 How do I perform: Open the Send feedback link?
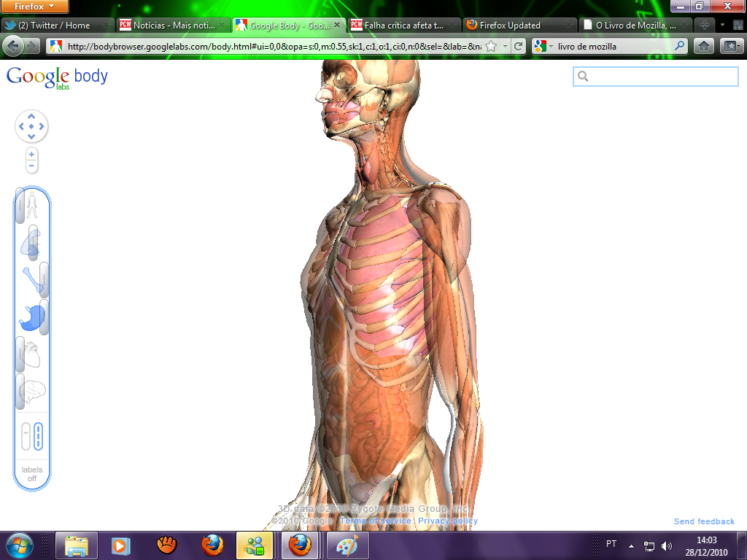click(x=704, y=521)
